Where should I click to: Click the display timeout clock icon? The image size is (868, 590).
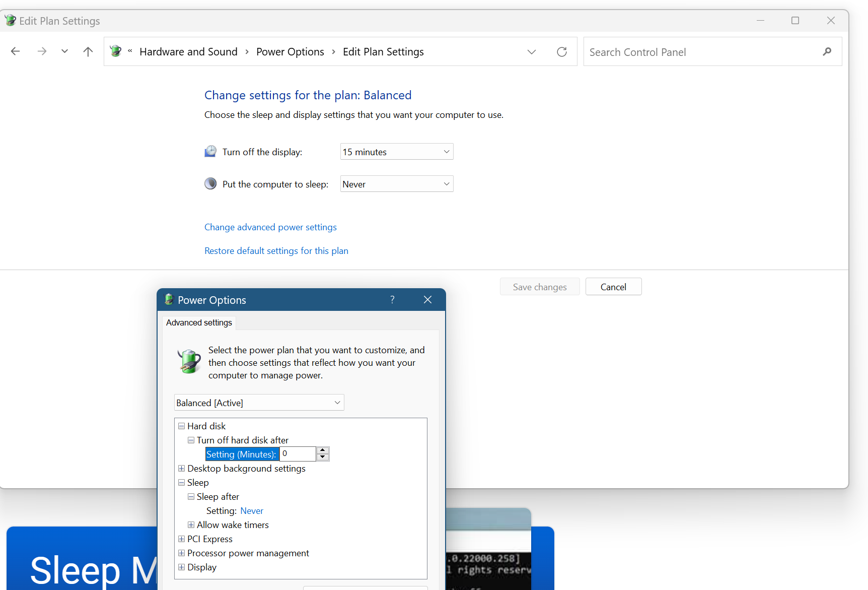(210, 151)
